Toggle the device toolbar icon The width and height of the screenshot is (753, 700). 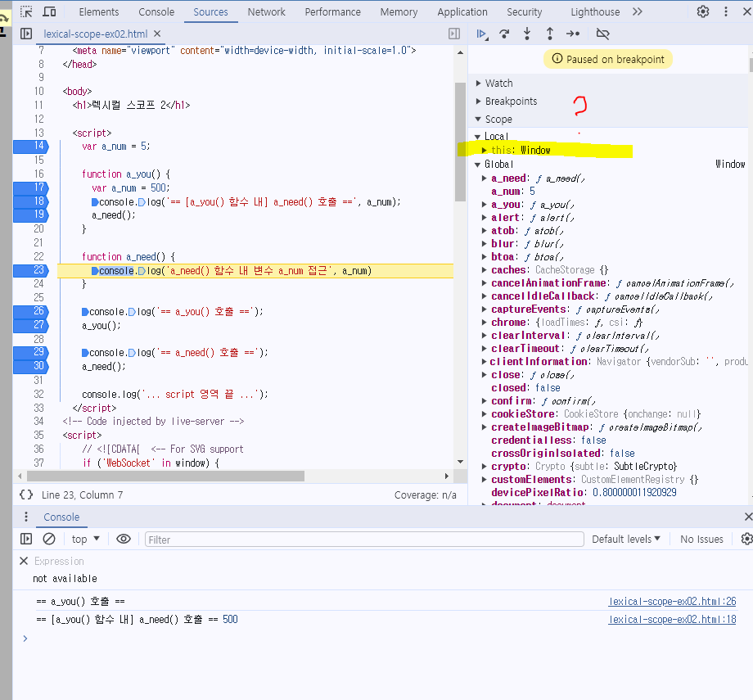coord(49,11)
